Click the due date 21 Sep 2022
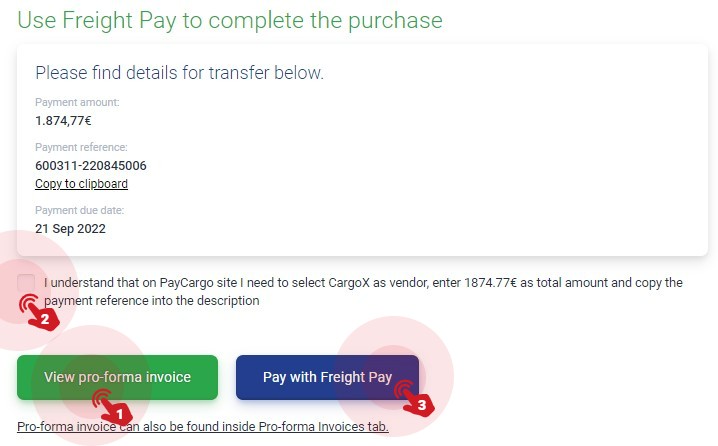This screenshot has height=446, width=718. point(71,228)
